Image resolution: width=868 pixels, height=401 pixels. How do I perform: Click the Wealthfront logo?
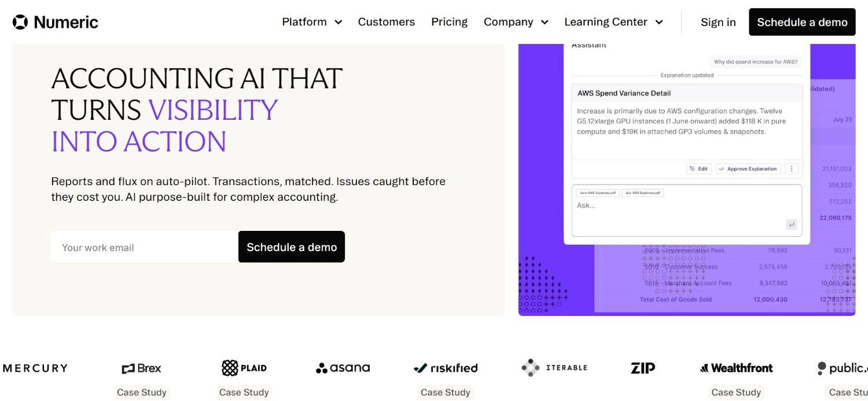736,368
